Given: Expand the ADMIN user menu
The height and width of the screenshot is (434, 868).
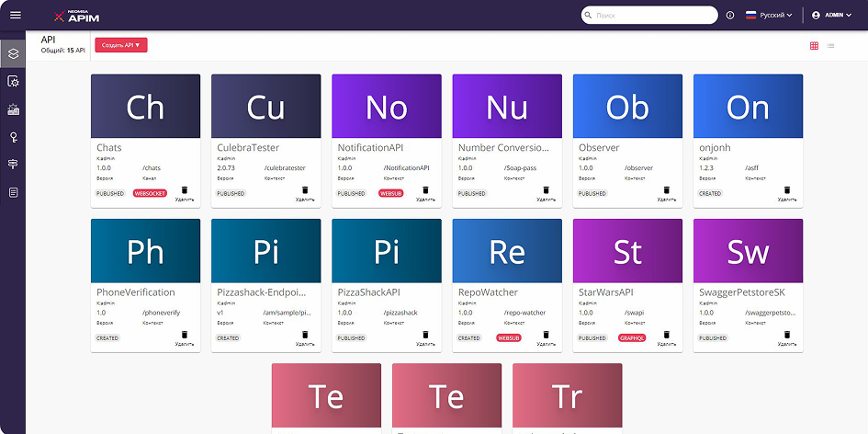Looking at the screenshot, I should point(831,15).
